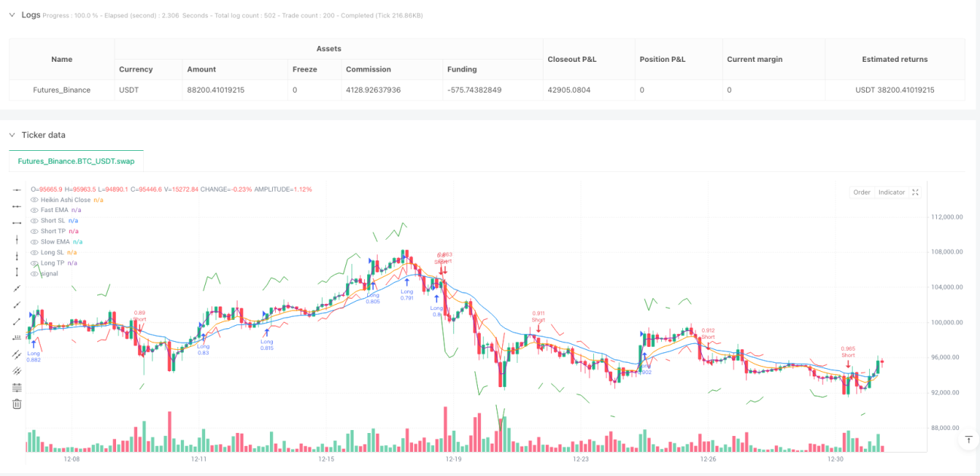Select the price line tool

tap(17, 338)
